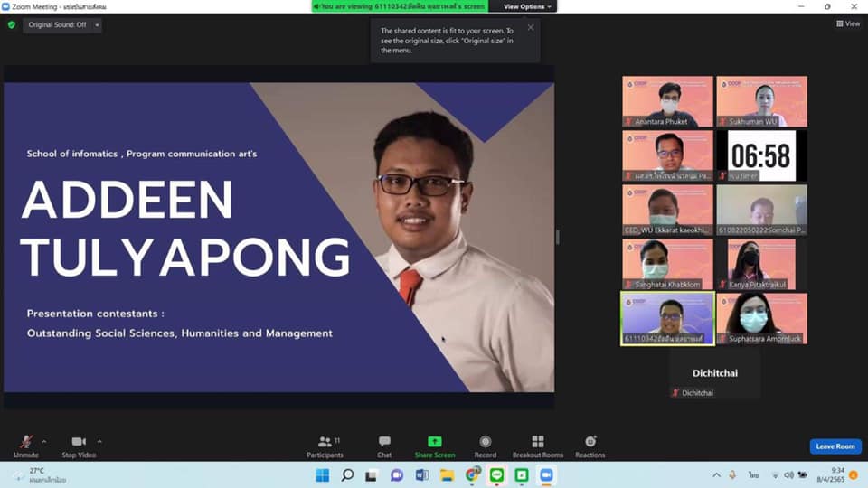Expand audio options arrow beside Unmute
The image size is (868, 488).
coord(44,442)
